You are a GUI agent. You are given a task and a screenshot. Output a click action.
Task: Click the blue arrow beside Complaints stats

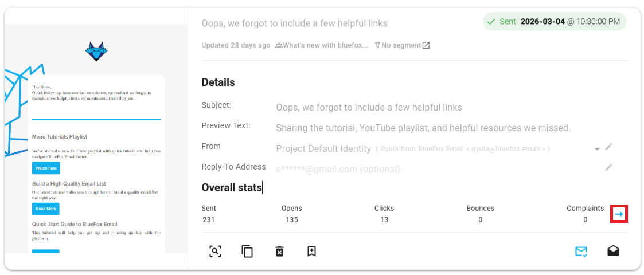pyautogui.click(x=619, y=214)
